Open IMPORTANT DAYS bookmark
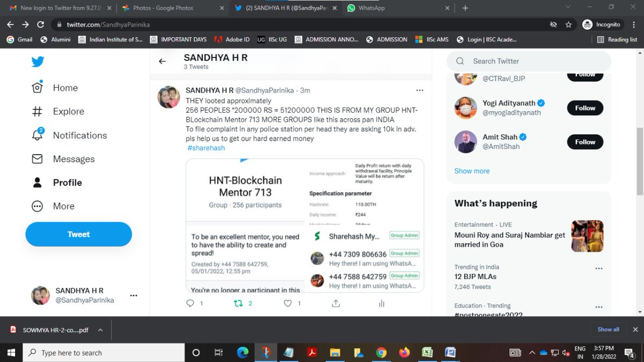Image resolution: width=644 pixels, height=362 pixels. coord(179,40)
